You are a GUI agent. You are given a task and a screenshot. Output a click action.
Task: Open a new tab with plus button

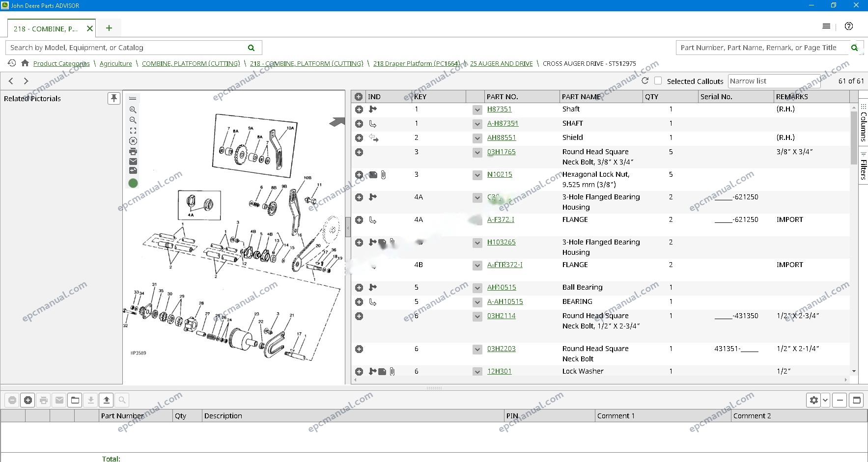click(109, 28)
